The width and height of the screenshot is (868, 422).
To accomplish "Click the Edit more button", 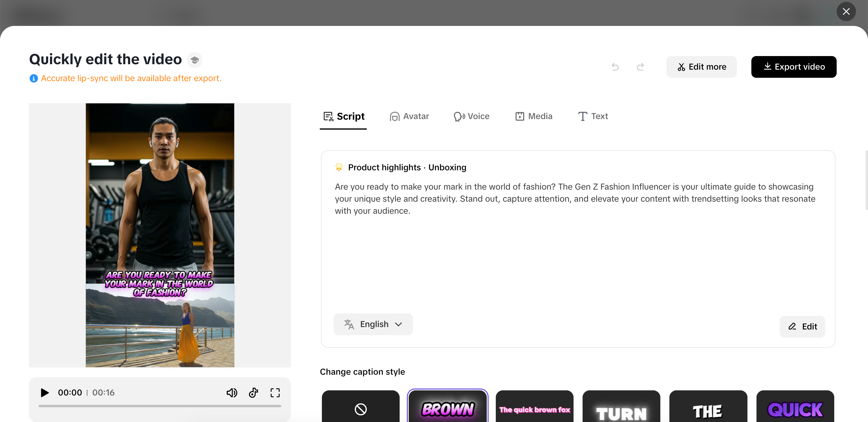I will (x=701, y=67).
